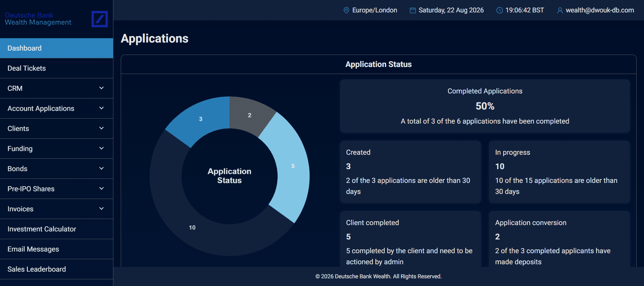644x286 pixels.
Task: Click '2 of the 3 completed applicants' text
Action: 553,256
